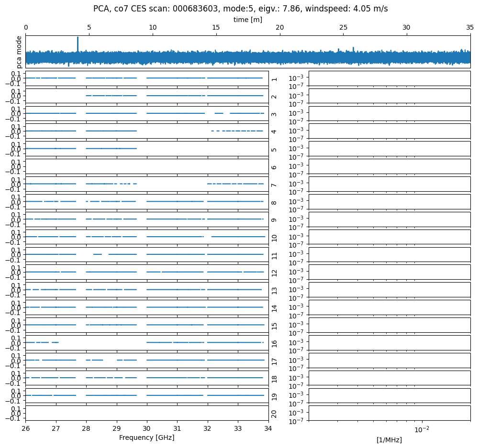The image size is (479, 448).
Task: Click the dashed segment in row 4 near 33 GHz
Action: 238,131
